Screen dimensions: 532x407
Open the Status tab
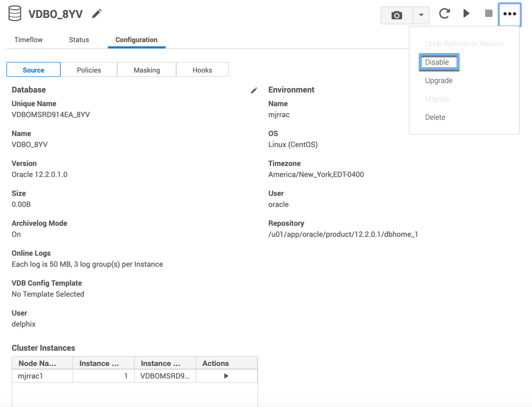tap(79, 40)
